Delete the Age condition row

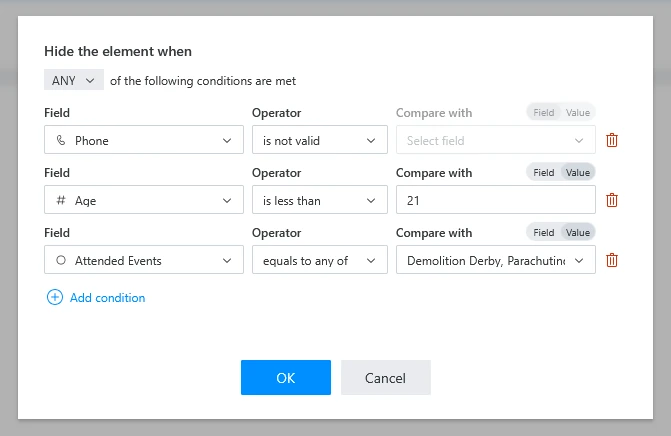coord(612,200)
